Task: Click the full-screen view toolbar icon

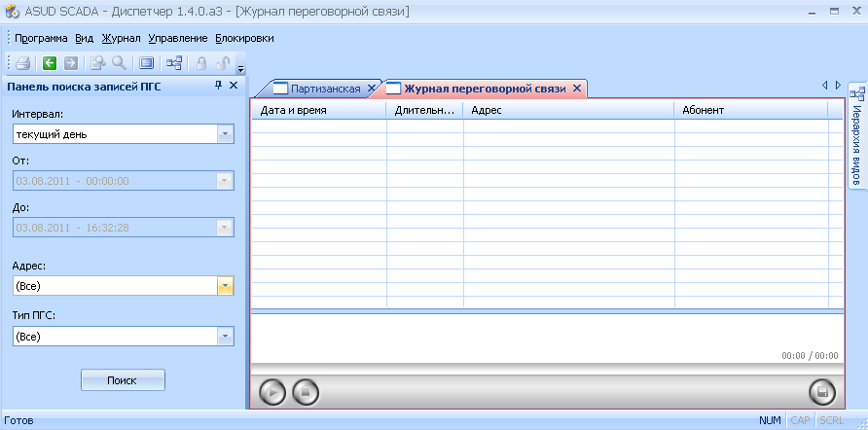Action: pos(146,63)
